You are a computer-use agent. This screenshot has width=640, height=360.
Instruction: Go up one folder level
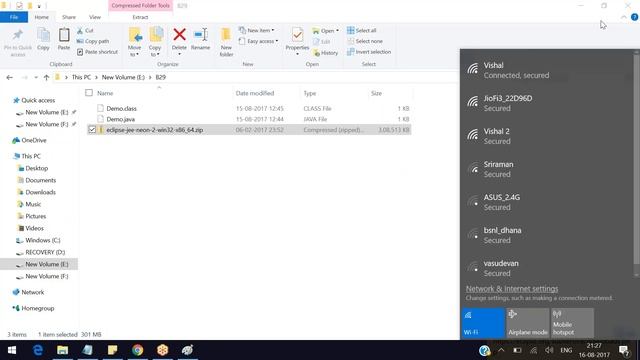tap(46, 77)
